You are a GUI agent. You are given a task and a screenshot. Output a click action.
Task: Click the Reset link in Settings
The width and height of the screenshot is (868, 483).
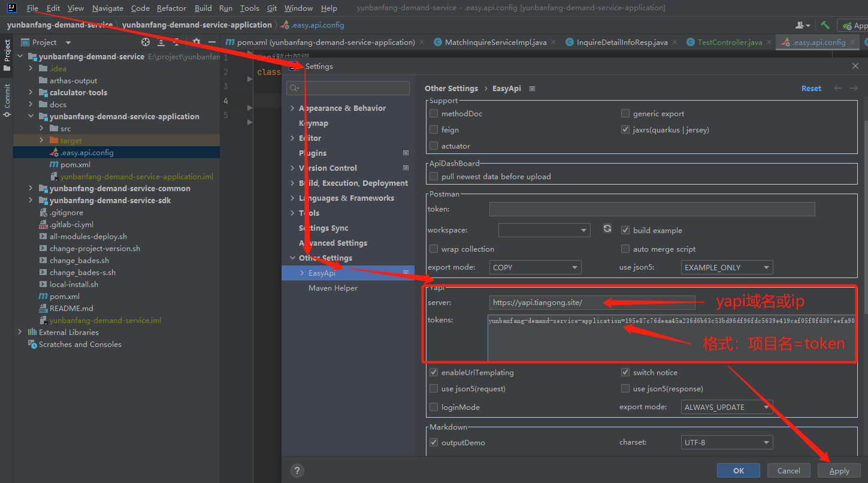point(811,88)
